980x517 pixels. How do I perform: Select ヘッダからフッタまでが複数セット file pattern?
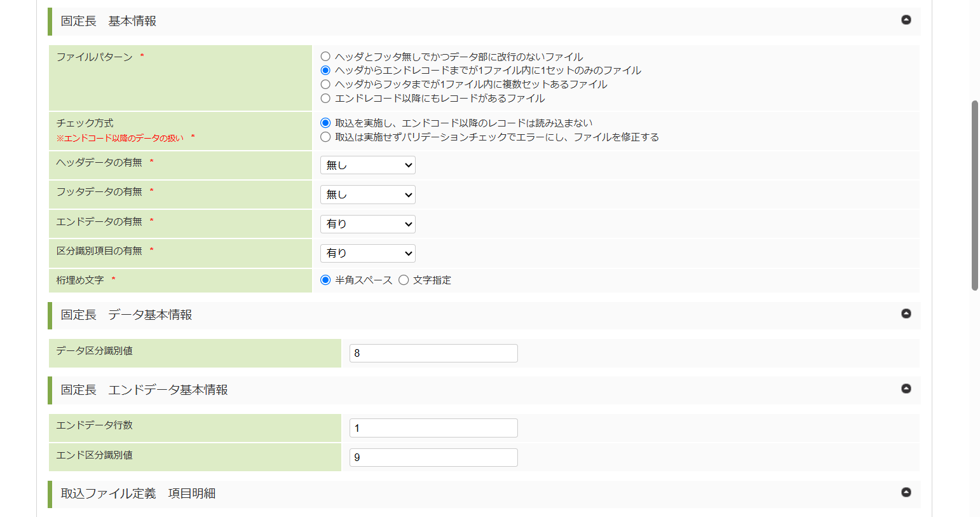point(325,84)
